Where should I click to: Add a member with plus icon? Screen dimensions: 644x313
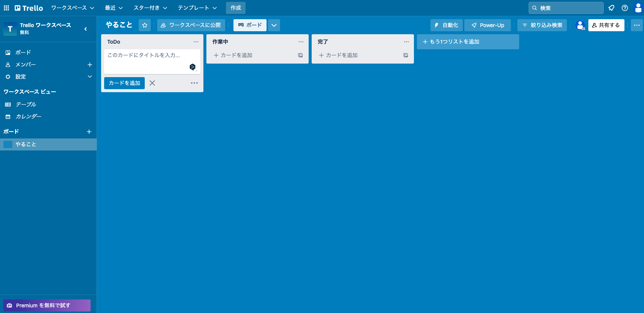(x=90, y=65)
